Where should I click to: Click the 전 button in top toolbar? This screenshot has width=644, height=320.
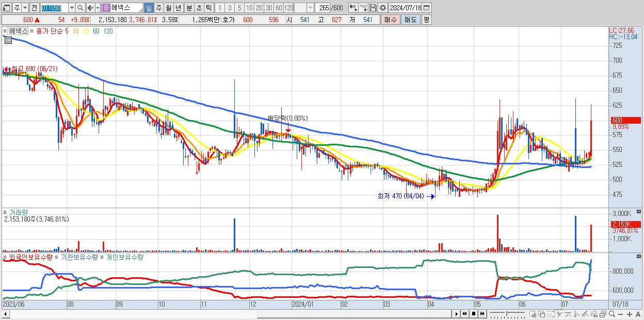pos(34,8)
